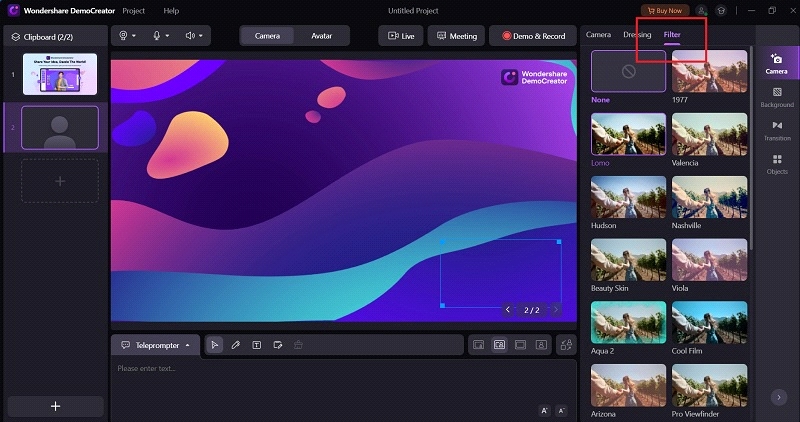Viewport: 800px width, 422px height.
Task: Expand the webcam dropdown arrow
Action: pos(134,36)
